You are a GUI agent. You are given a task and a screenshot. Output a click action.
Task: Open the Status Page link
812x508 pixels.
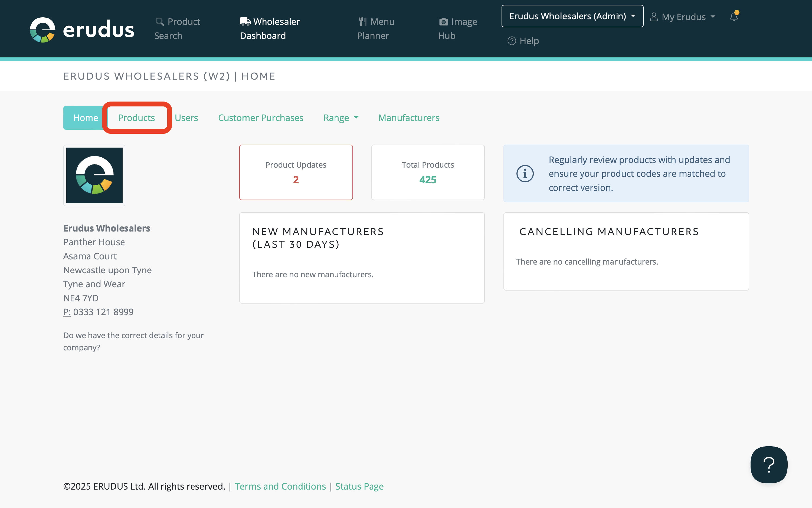pos(359,486)
